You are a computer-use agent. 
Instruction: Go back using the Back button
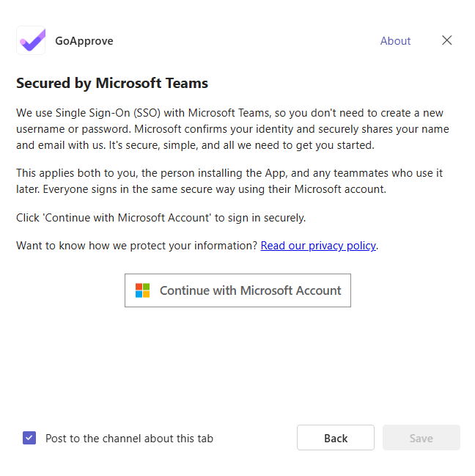click(x=336, y=438)
